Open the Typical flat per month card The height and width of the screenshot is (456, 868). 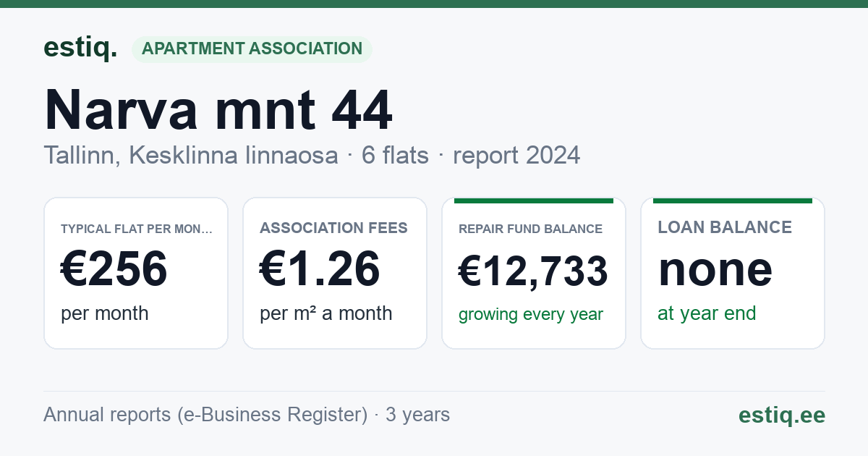[x=136, y=273]
